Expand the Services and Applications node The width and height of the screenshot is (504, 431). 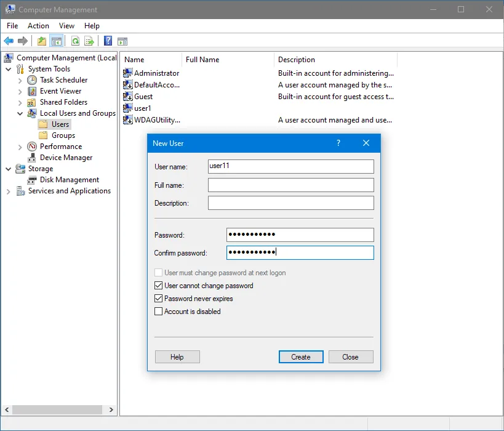click(x=8, y=191)
